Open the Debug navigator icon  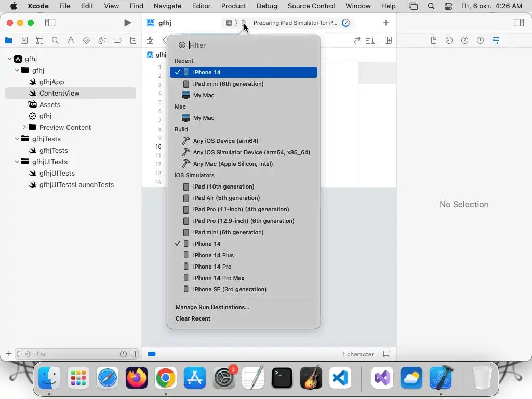[102, 41]
